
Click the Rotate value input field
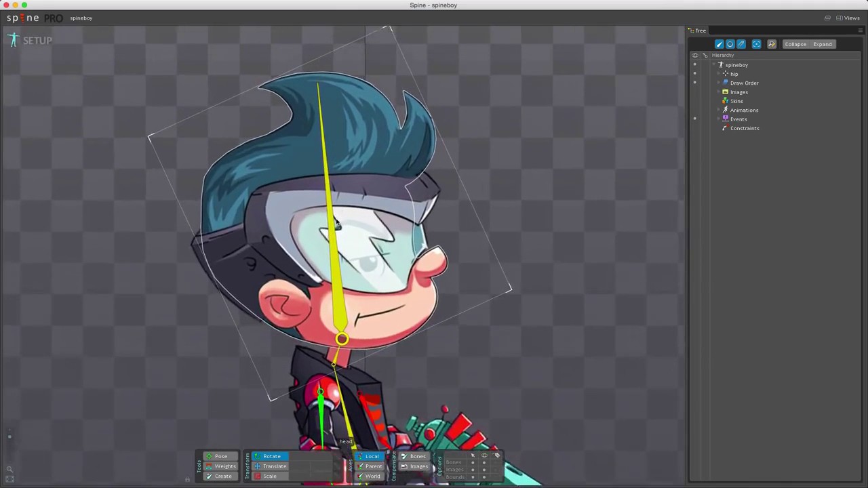pos(311,456)
